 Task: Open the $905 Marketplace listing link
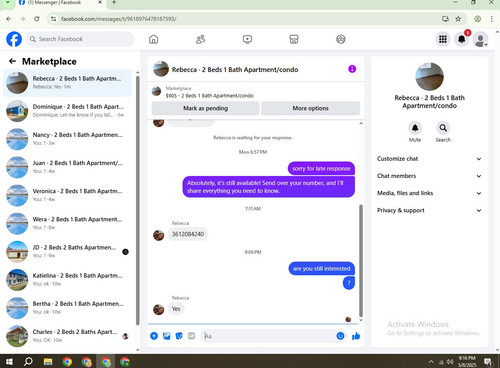coord(209,95)
